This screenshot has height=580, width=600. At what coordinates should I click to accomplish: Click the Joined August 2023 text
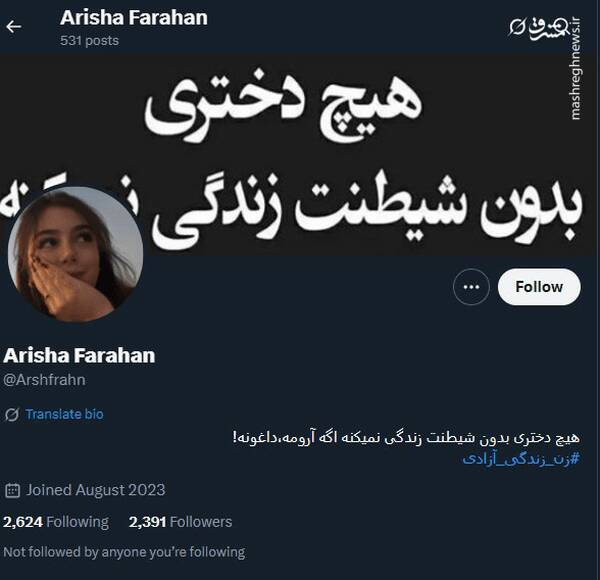[96, 490]
